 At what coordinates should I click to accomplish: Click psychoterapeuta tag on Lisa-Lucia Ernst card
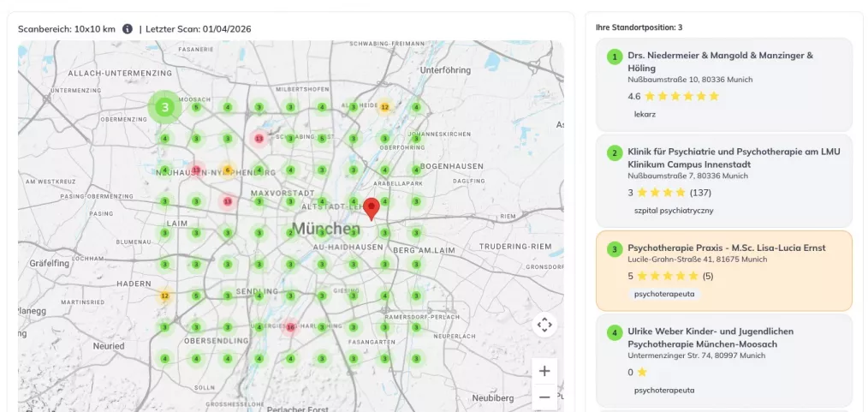click(663, 294)
